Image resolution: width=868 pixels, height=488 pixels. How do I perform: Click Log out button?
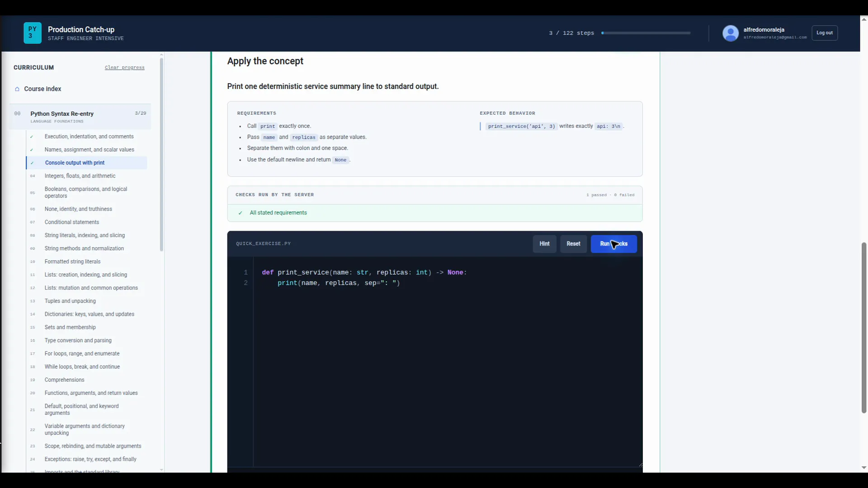[x=824, y=33]
